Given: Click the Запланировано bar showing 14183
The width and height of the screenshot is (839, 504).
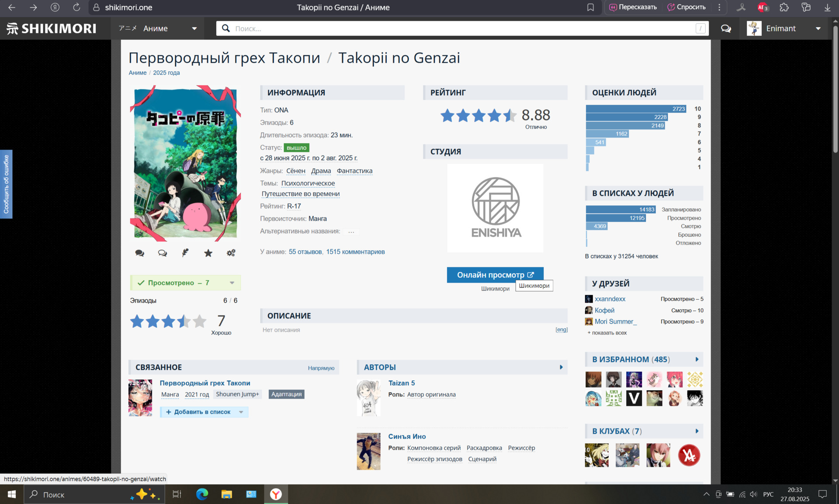Looking at the screenshot, I should tap(621, 210).
